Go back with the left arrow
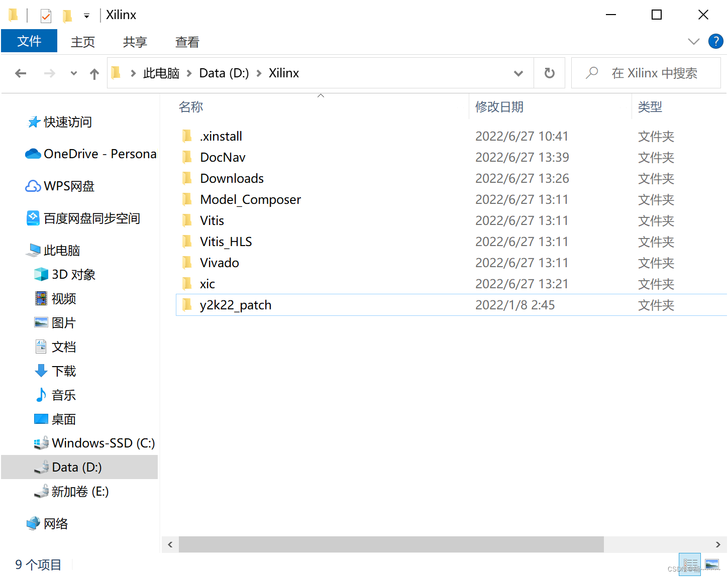This screenshot has height=577, width=728. pos(21,73)
